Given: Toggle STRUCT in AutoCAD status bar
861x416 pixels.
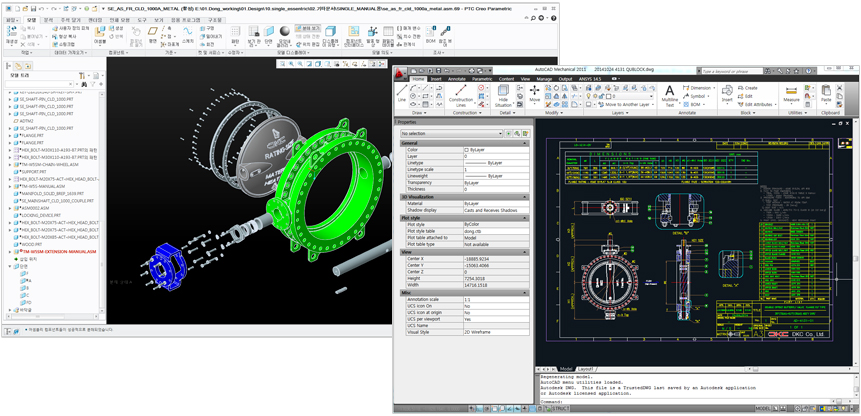Looking at the screenshot, I should click(x=561, y=408).
